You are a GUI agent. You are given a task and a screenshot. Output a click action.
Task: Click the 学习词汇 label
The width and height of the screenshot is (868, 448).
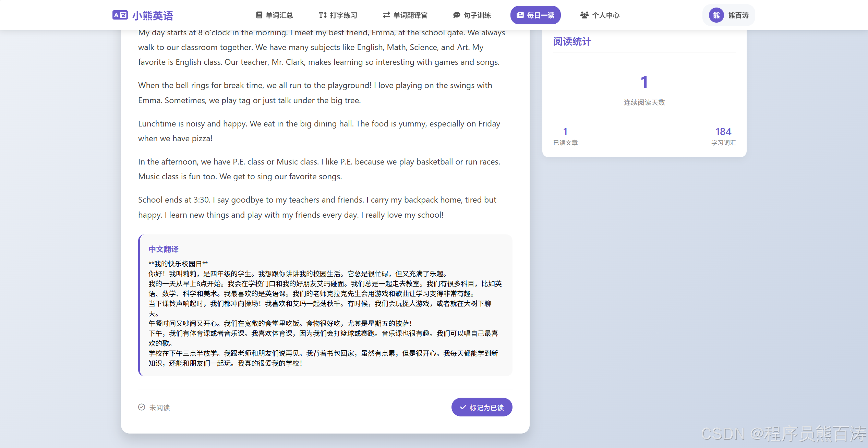[x=723, y=143]
